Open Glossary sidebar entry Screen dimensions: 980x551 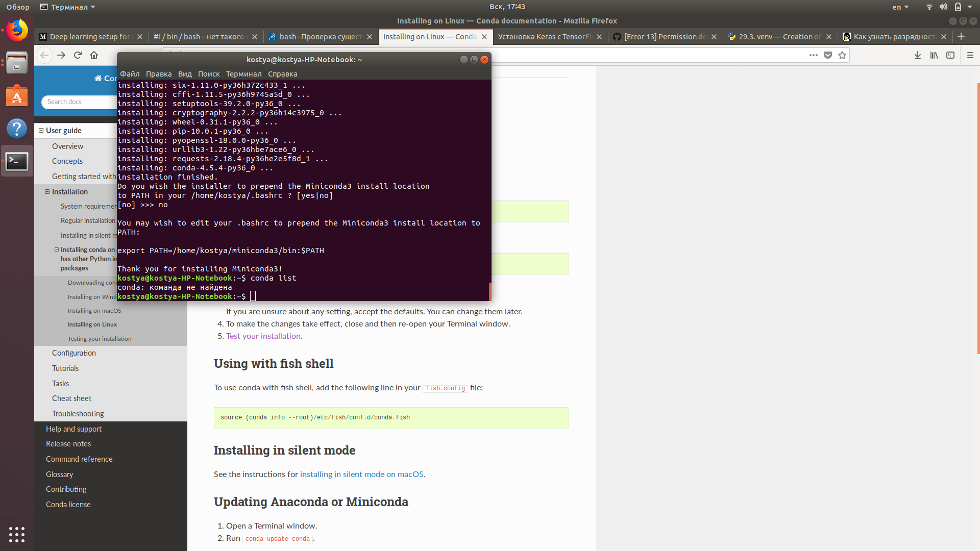click(x=60, y=474)
